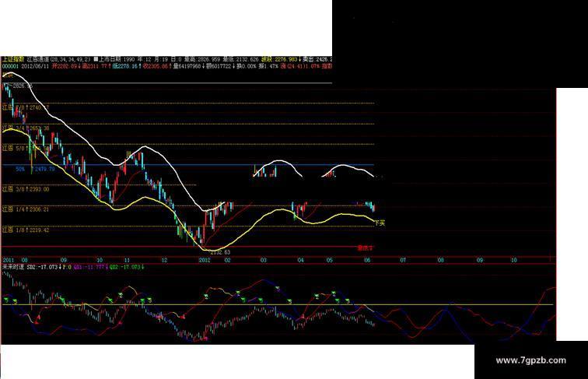Click the 最高:2826.959 header value

coord(201,59)
